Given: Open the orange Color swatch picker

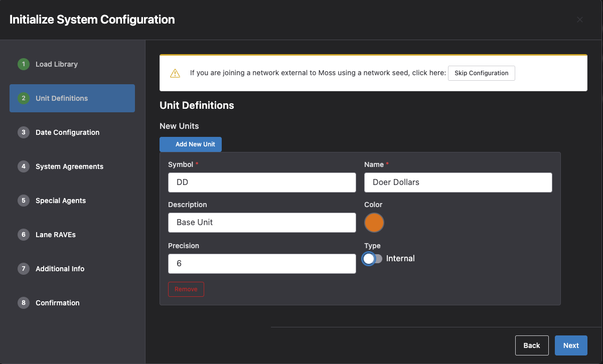Looking at the screenshot, I should coord(374,223).
